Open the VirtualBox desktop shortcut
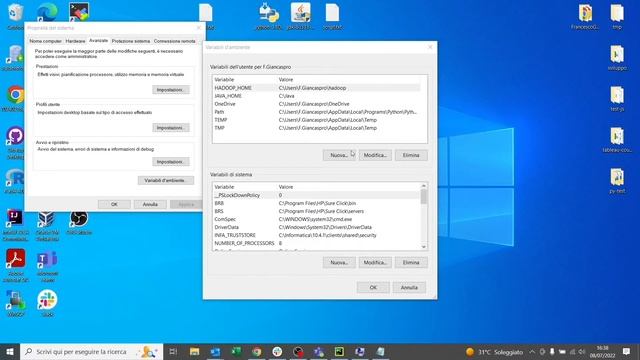640x360 pixels. click(x=47, y=224)
